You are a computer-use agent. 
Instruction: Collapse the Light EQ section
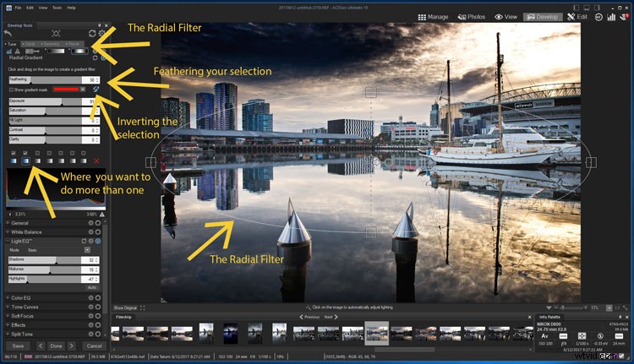8,241
